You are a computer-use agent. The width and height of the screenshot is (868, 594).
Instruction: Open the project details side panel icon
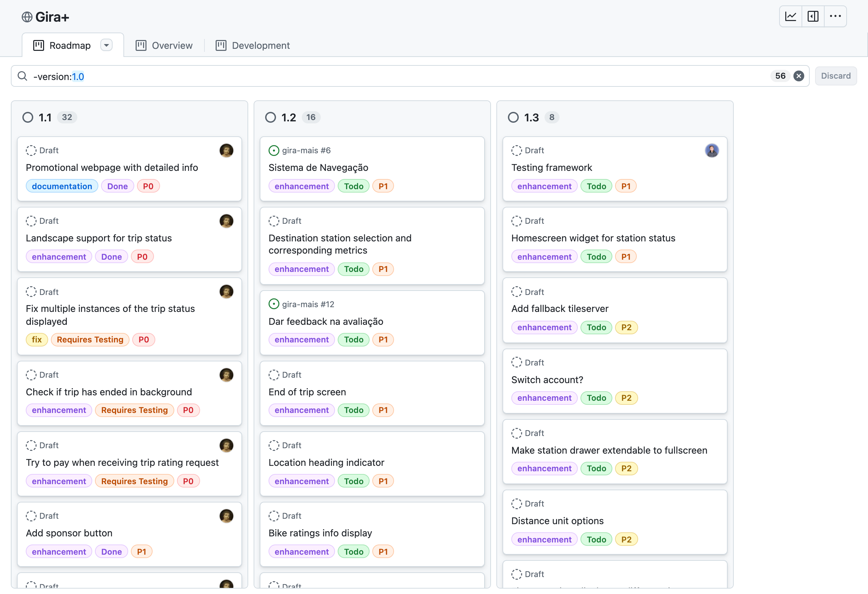click(x=813, y=16)
